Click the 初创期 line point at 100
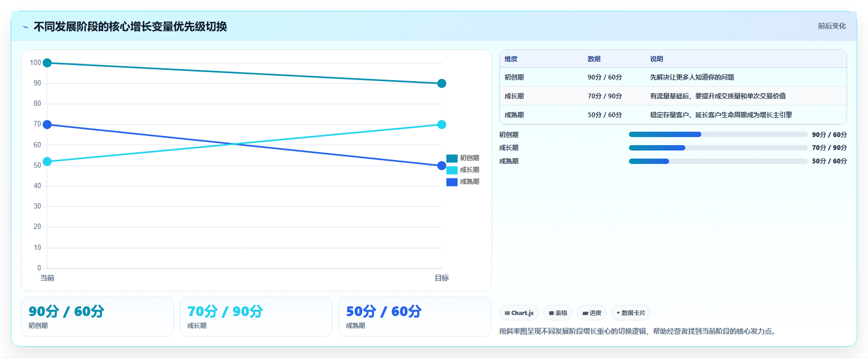The height and width of the screenshot is (358, 868). (x=47, y=63)
